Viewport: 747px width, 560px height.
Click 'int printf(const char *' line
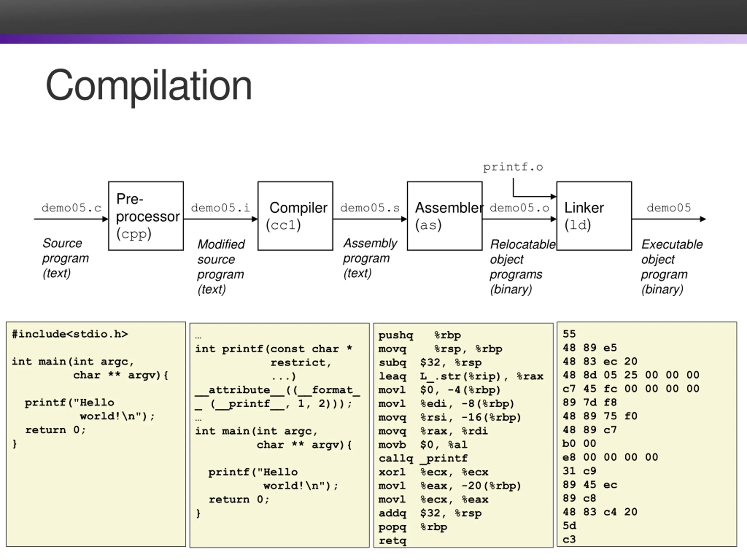[273, 349]
